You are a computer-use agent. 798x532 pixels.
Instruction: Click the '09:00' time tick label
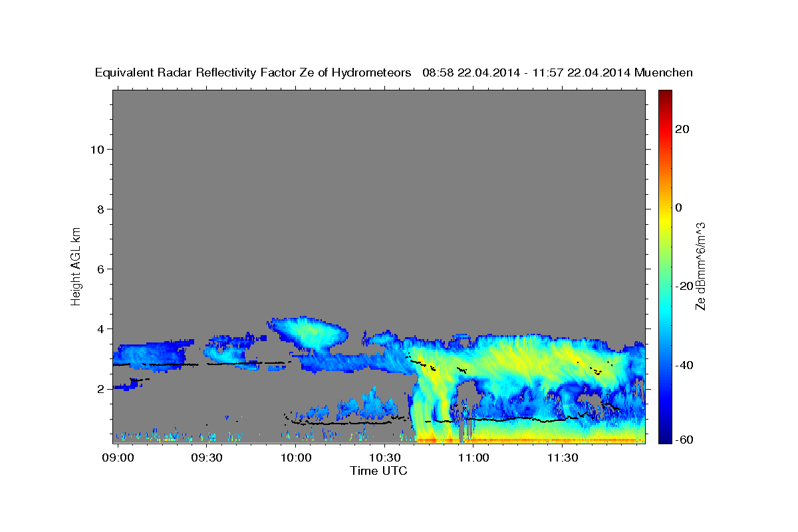pos(120,458)
